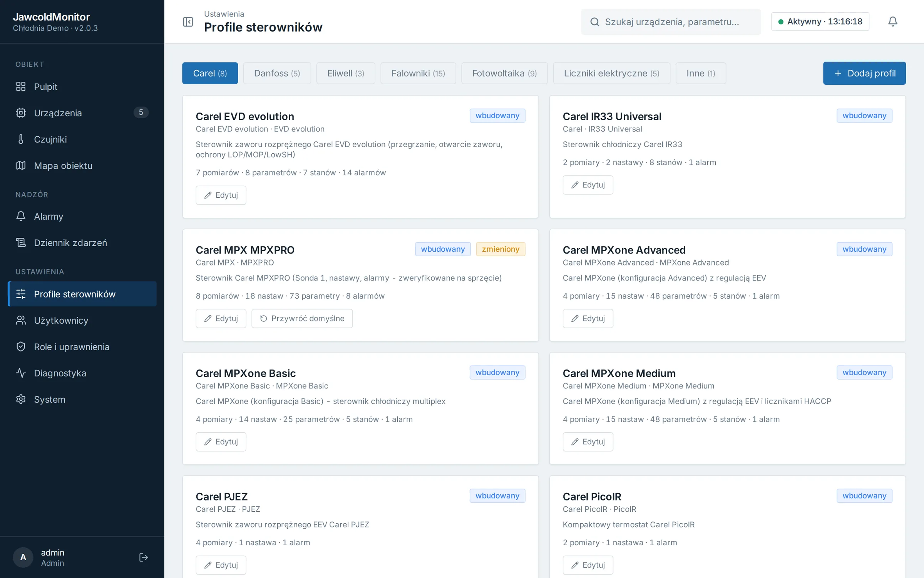The image size is (924, 578).
Task: Open Mapa obiektu in the sidebar
Action: click(x=82, y=166)
